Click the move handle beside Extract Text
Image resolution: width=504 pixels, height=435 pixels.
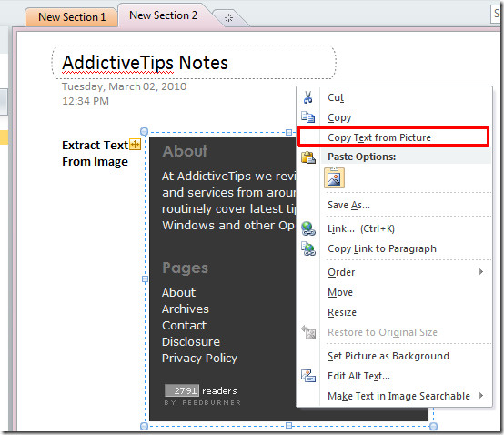(x=135, y=145)
